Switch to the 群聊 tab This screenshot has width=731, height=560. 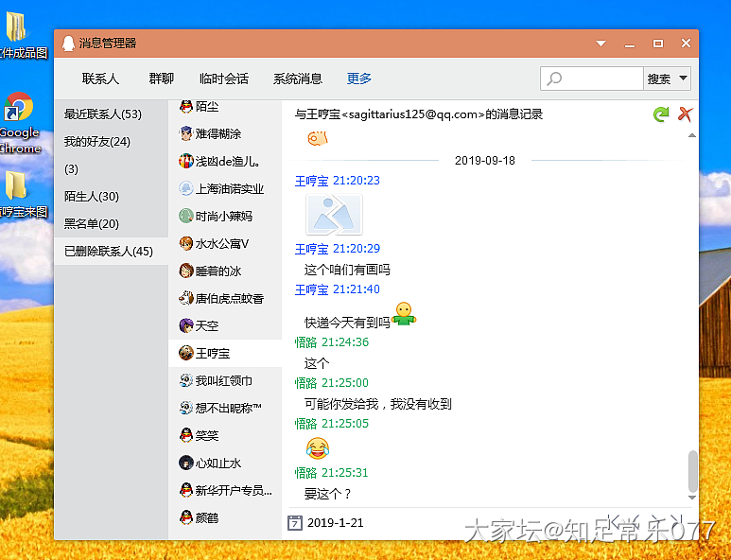point(161,79)
